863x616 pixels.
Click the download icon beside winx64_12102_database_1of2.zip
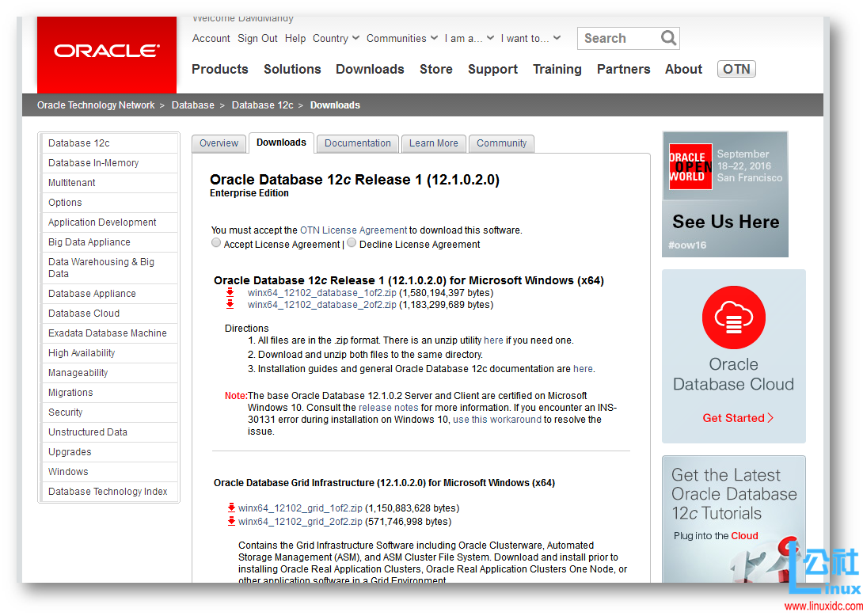230,291
